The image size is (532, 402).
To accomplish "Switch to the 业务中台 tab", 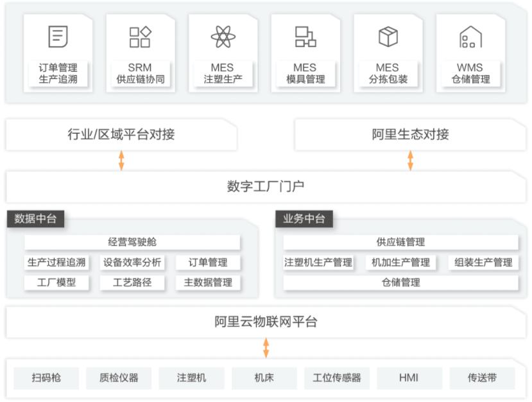I will pyautogui.click(x=304, y=218).
